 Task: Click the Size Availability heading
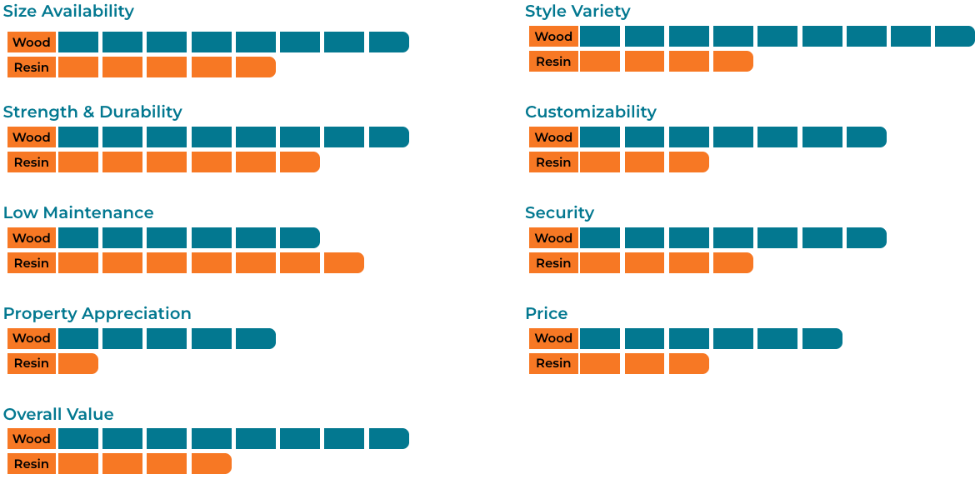tap(68, 12)
